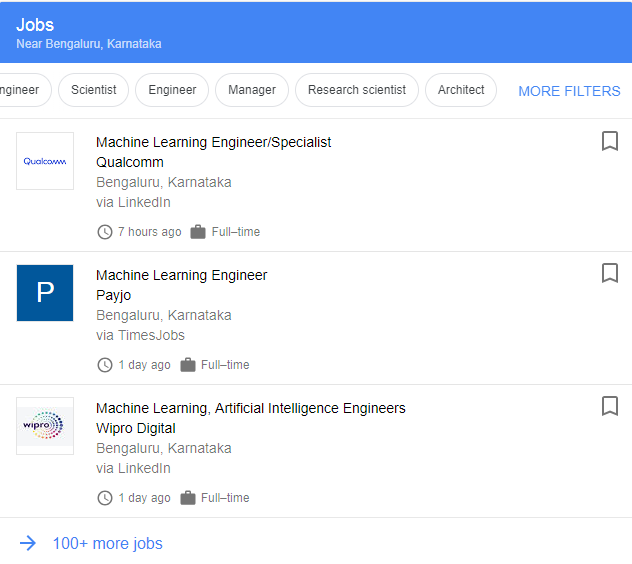Click the briefcase icon on Wipro listing
The width and height of the screenshot is (632, 564).
click(188, 498)
